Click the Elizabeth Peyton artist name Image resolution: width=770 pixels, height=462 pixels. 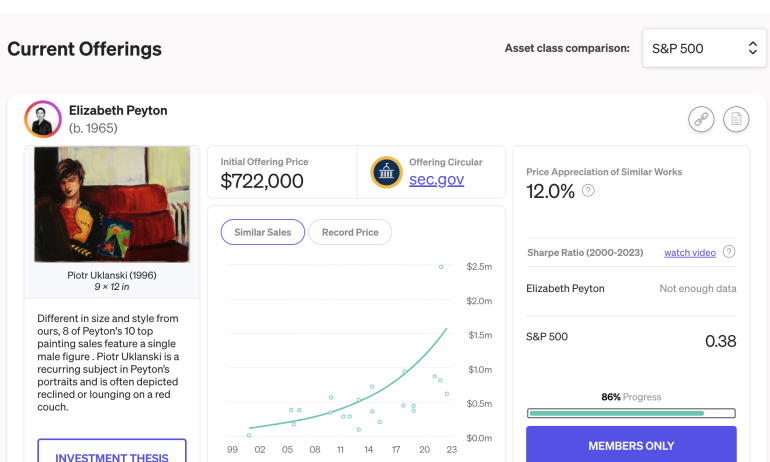point(118,110)
